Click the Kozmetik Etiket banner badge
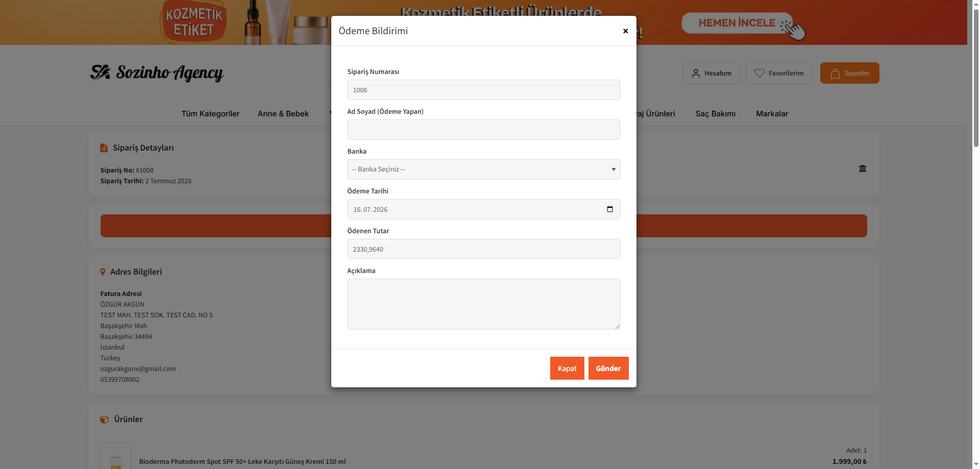Viewport: 980px width, 469px height. 193,22
